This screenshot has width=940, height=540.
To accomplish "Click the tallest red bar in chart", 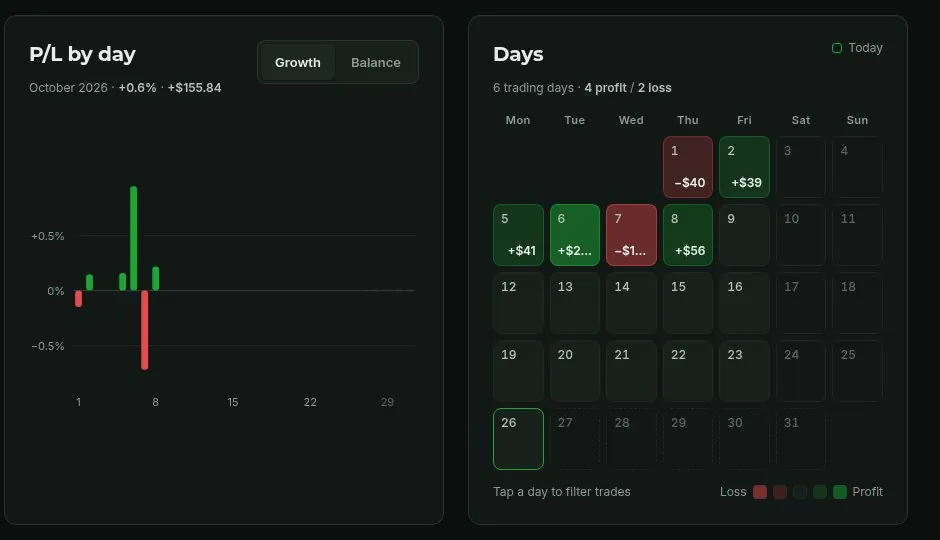I will point(144,330).
